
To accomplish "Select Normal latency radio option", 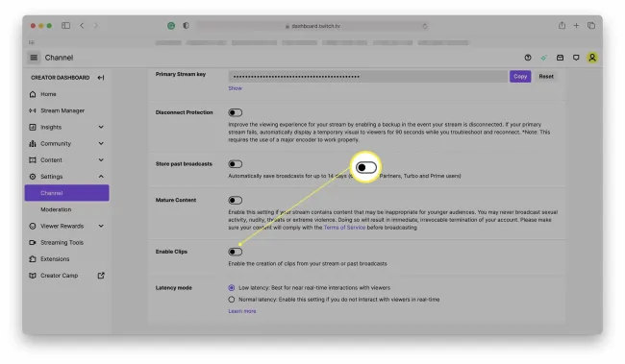I will (232, 300).
